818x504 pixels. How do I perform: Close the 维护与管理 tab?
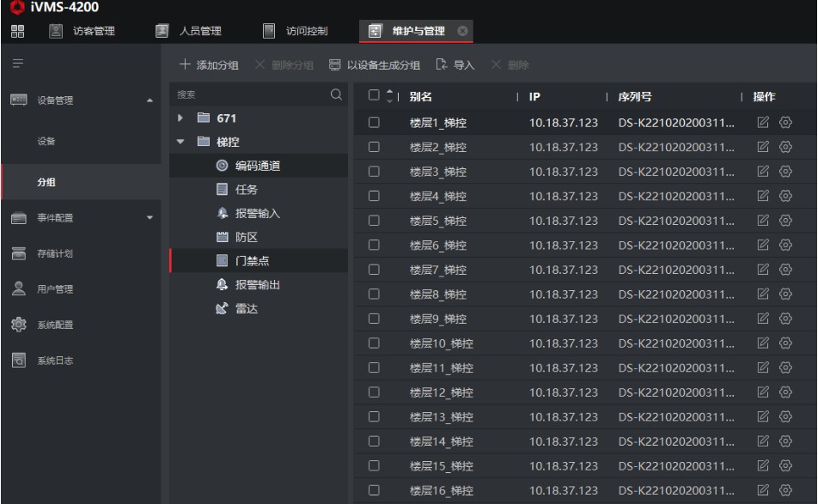(462, 31)
